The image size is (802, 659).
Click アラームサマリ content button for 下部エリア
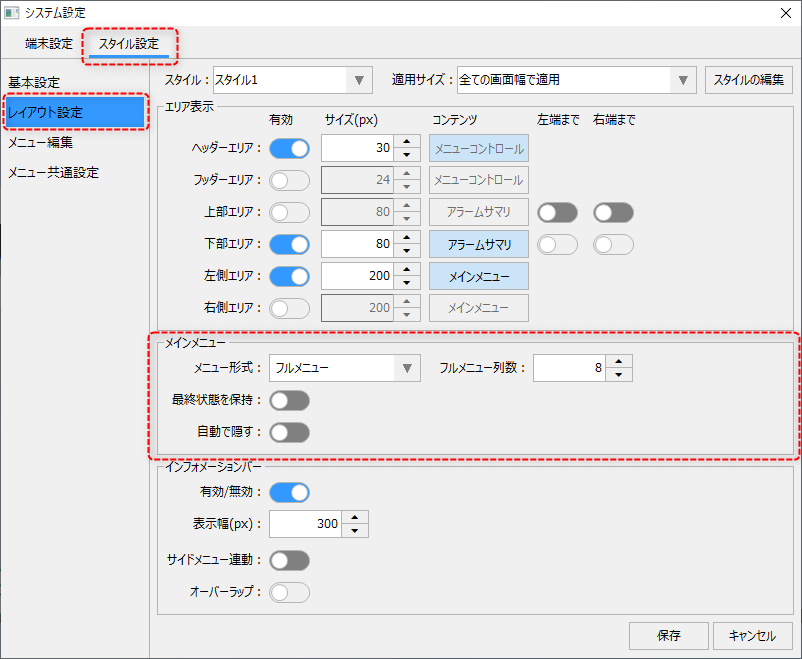pyautogui.click(x=479, y=245)
